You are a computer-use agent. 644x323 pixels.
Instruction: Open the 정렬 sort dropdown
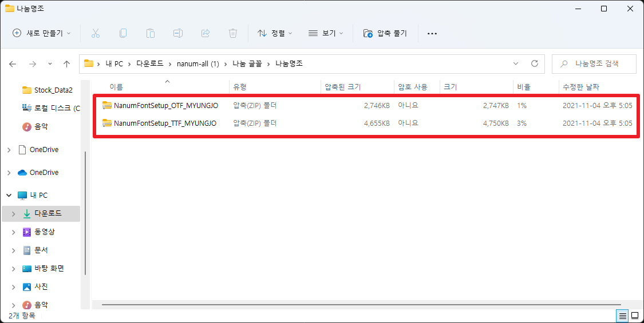275,33
